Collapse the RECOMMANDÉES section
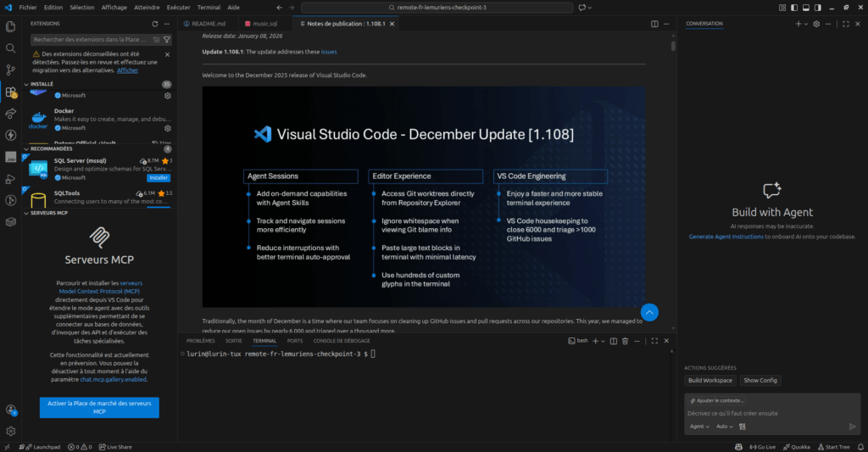 coord(26,148)
